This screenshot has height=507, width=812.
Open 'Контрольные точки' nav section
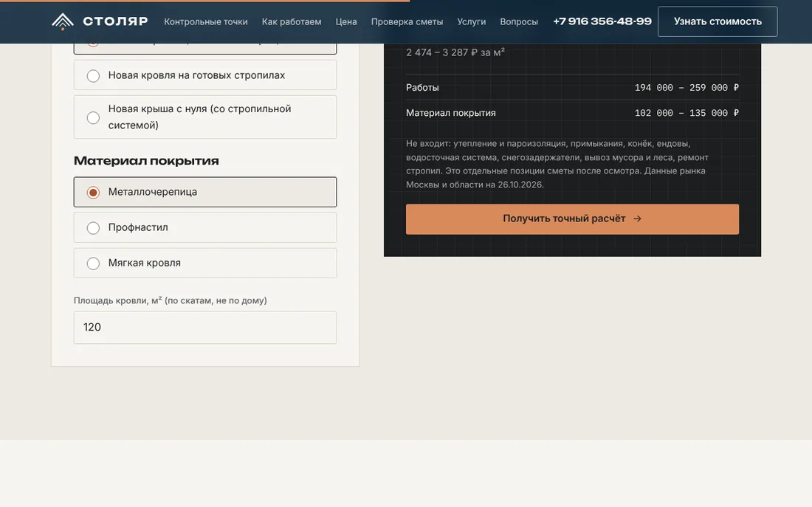[206, 21]
